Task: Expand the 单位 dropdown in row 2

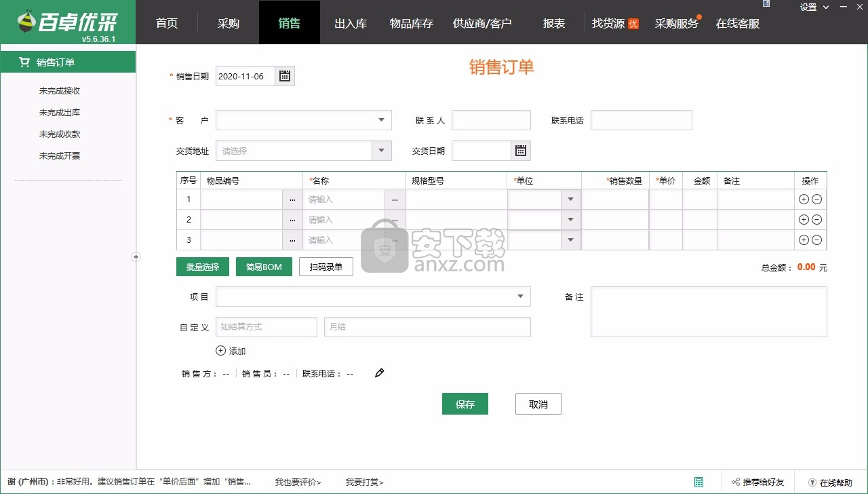Action: click(570, 220)
